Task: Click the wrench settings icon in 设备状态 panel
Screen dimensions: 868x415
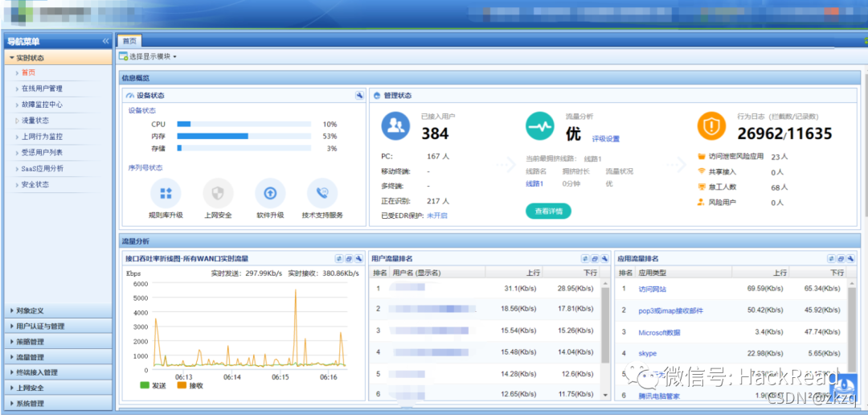Action: tap(358, 95)
